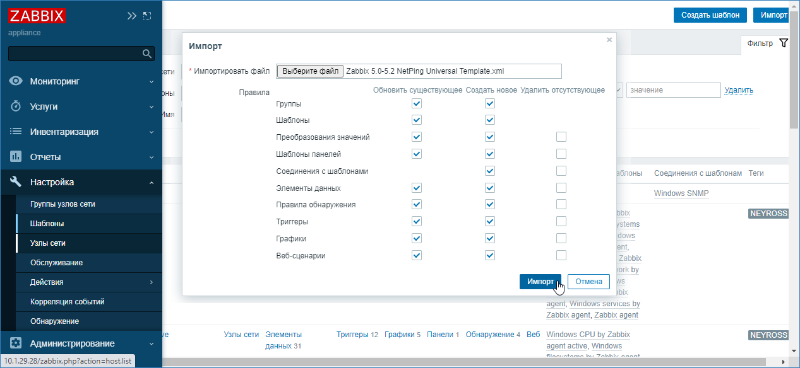Open the Элементы данных 31 link
The height and width of the screenshot is (368, 800).
coord(284,340)
